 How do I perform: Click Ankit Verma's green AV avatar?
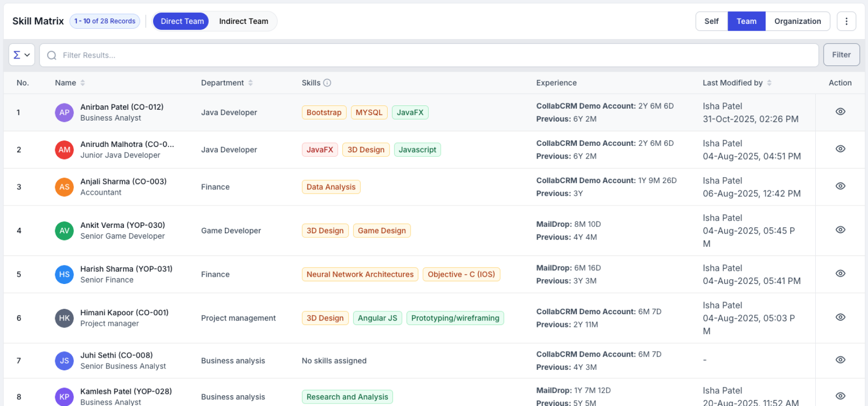[x=64, y=231]
